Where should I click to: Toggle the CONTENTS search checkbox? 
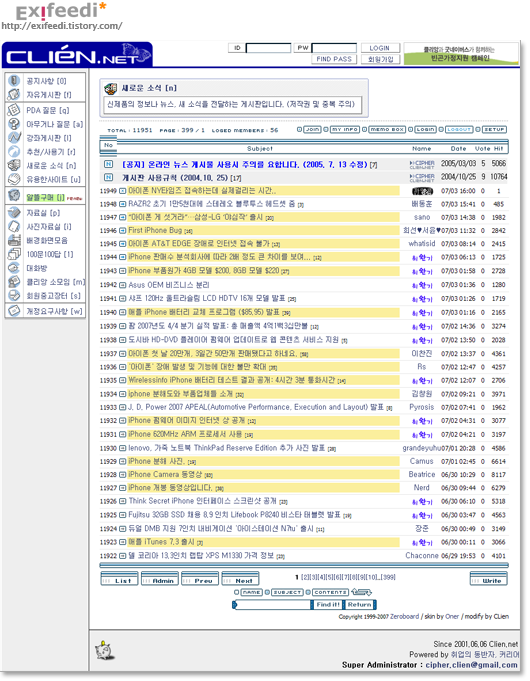pyautogui.click(x=308, y=592)
